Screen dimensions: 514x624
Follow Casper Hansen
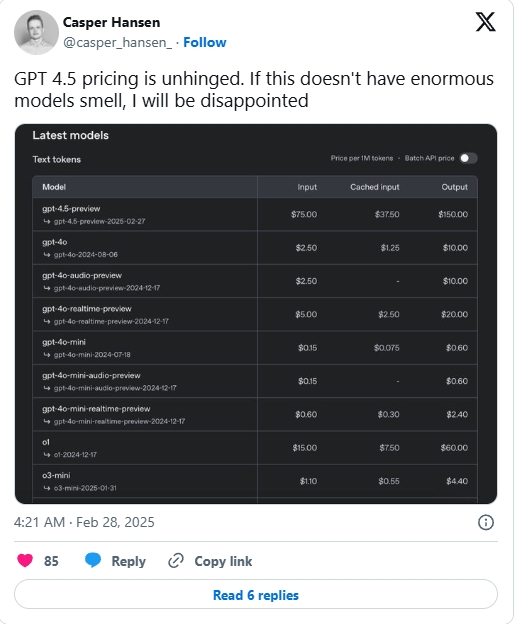pos(204,42)
